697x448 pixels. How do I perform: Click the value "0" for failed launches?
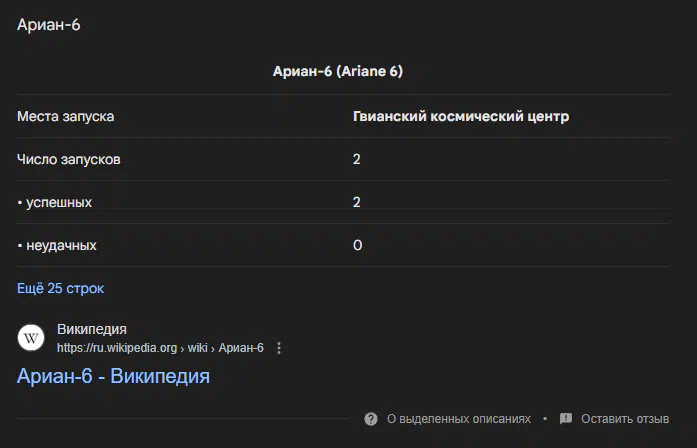tap(357, 245)
